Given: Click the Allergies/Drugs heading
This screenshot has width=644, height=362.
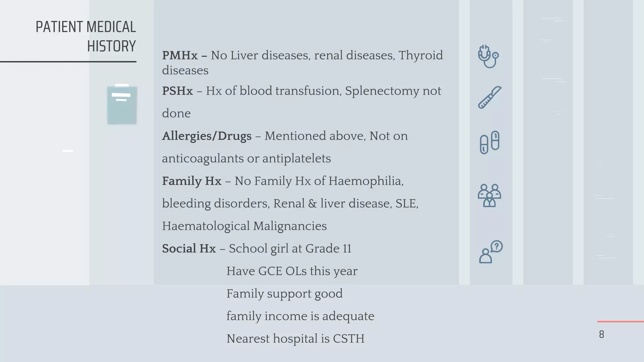Looking at the screenshot, I should pyautogui.click(x=207, y=136).
